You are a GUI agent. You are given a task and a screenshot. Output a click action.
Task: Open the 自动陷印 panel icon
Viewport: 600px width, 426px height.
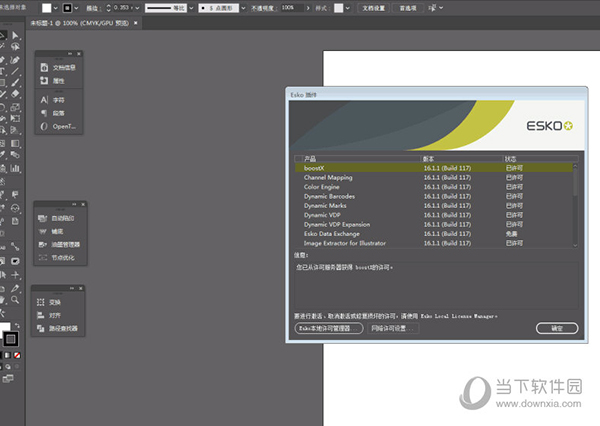point(42,218)
